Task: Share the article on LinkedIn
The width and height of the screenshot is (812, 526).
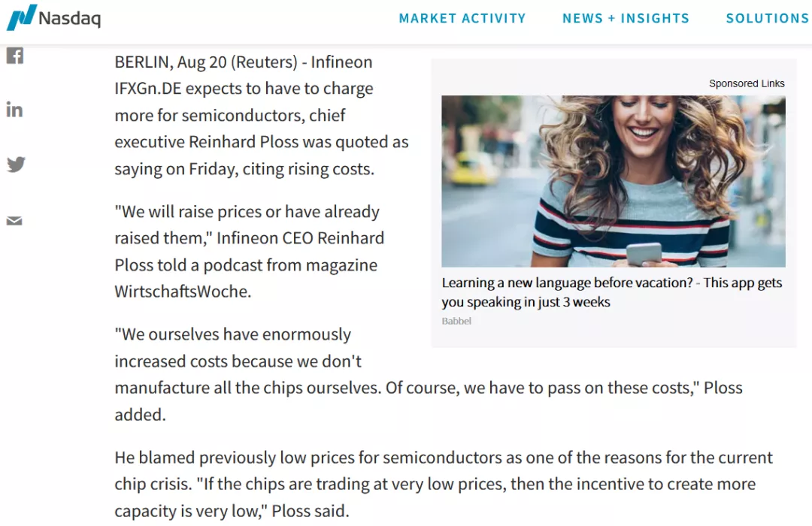Action: [x=15, y=110]
